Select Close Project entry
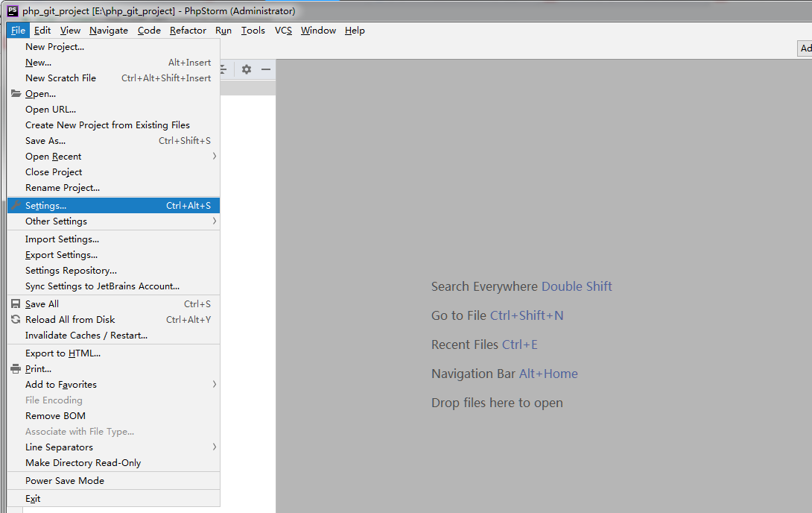This screenshot has height=513, width=812. pos(113,172)
